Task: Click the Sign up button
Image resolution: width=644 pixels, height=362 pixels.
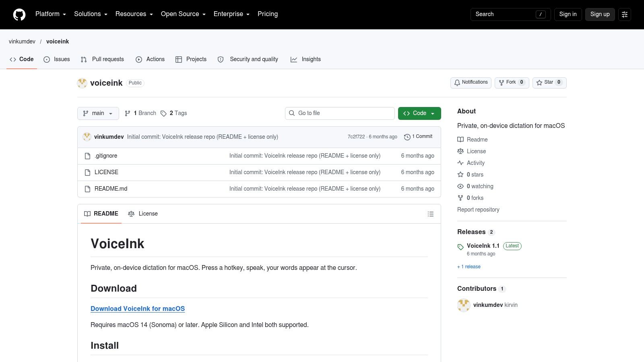Action: point(600,14)
